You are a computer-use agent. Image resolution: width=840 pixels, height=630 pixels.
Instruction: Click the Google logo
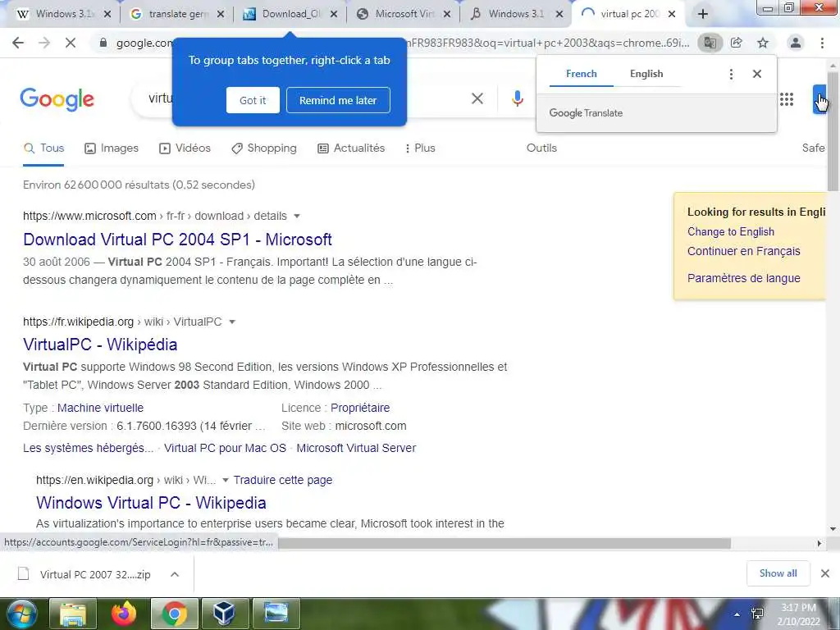click(x=57, y=99)
